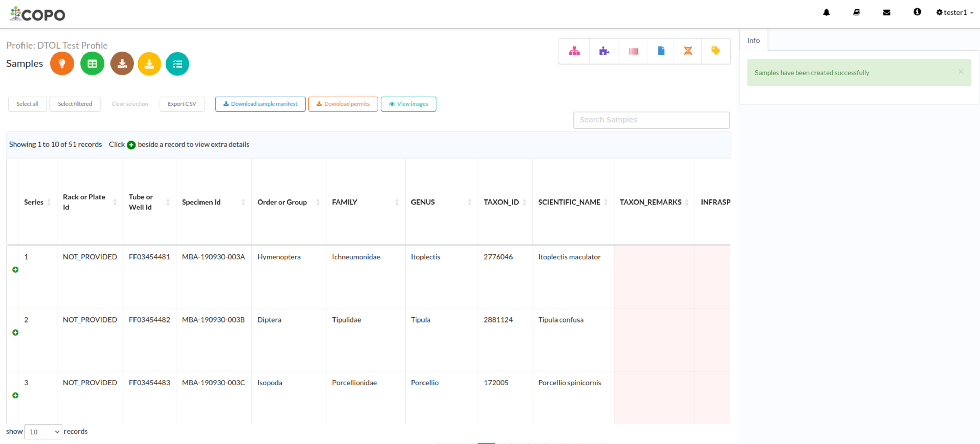Export the table as CSV

(182, 104)
